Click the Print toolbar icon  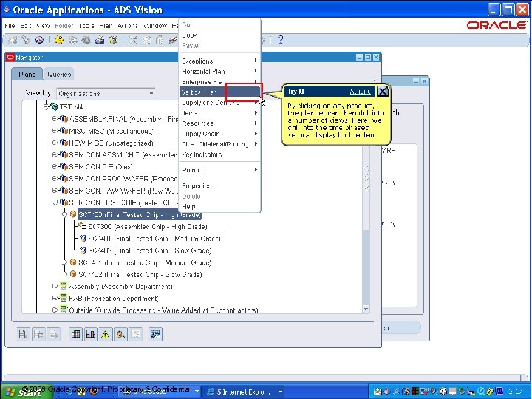[100, 40]
